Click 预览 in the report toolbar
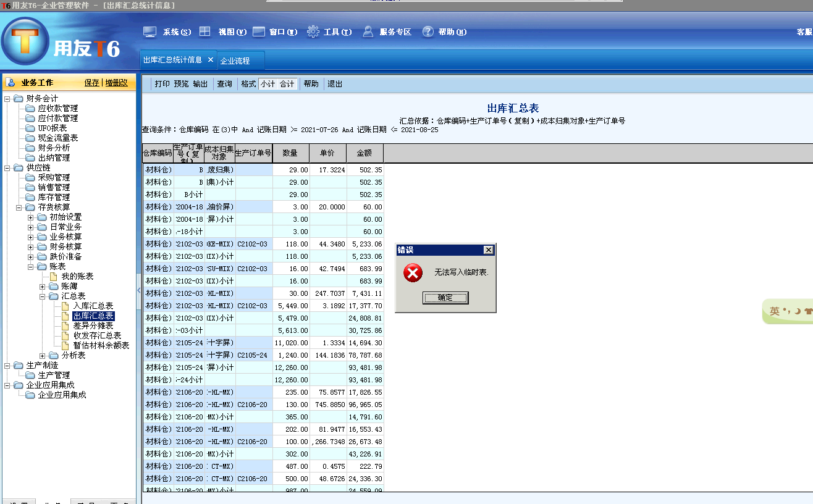 tap(182, 84)
